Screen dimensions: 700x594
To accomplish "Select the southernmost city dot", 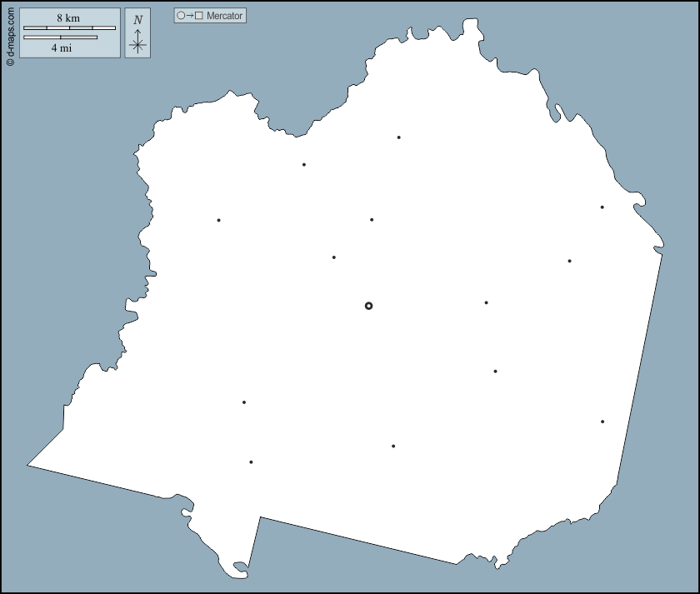I will [x=251, y=462].
